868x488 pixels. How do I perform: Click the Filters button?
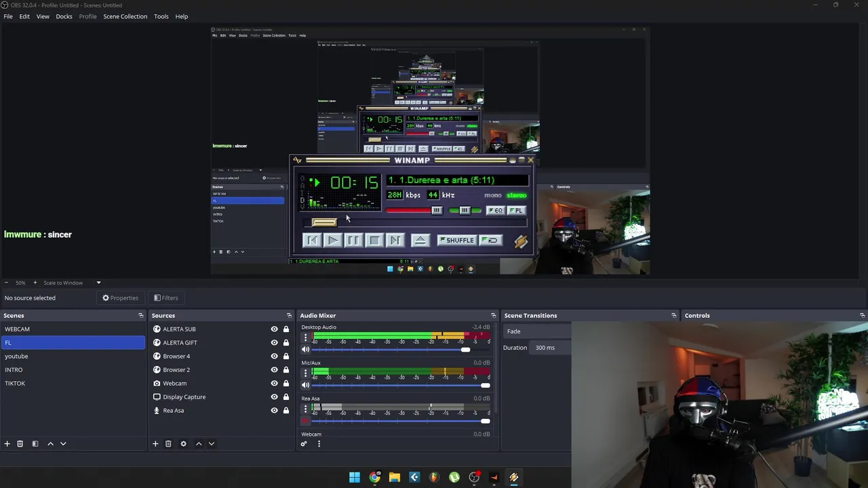click(x=165, y=298)
